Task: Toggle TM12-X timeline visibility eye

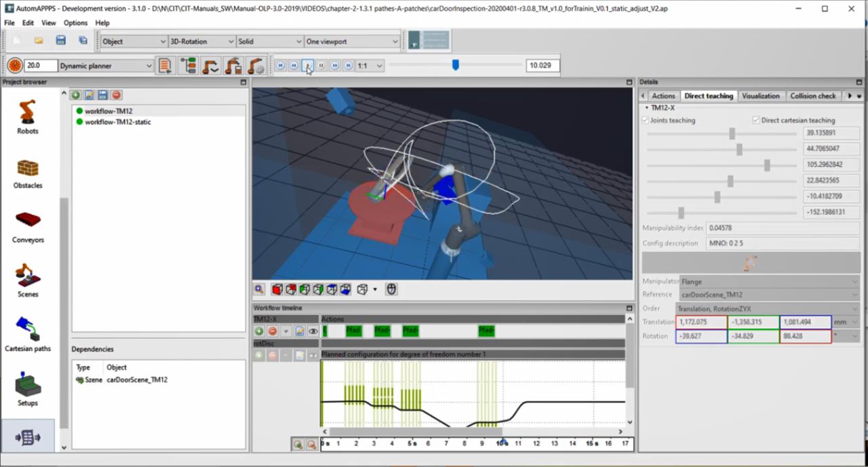Action: pos(313,331)
